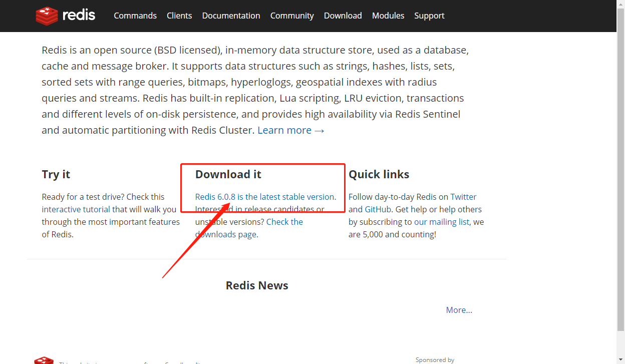The image size is (625, 364).
Task: Open our mailing list link
Action: (x=442, y=222)
